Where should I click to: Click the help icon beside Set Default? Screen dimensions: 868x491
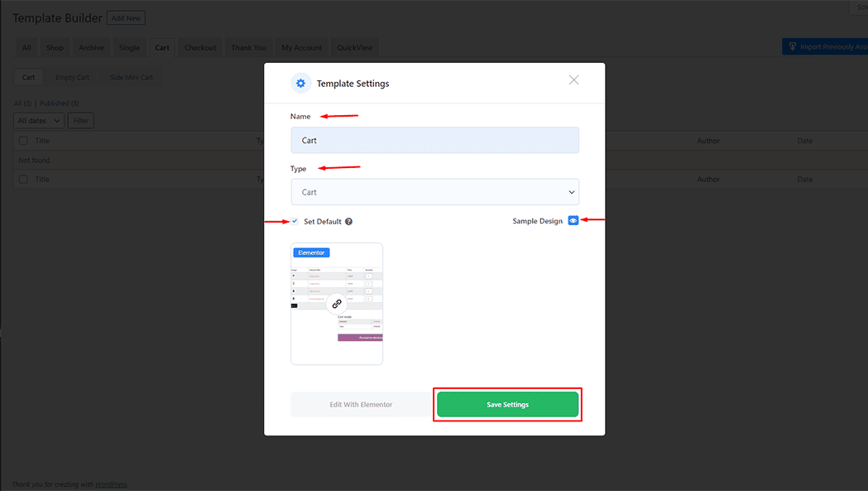click(348, 221)
